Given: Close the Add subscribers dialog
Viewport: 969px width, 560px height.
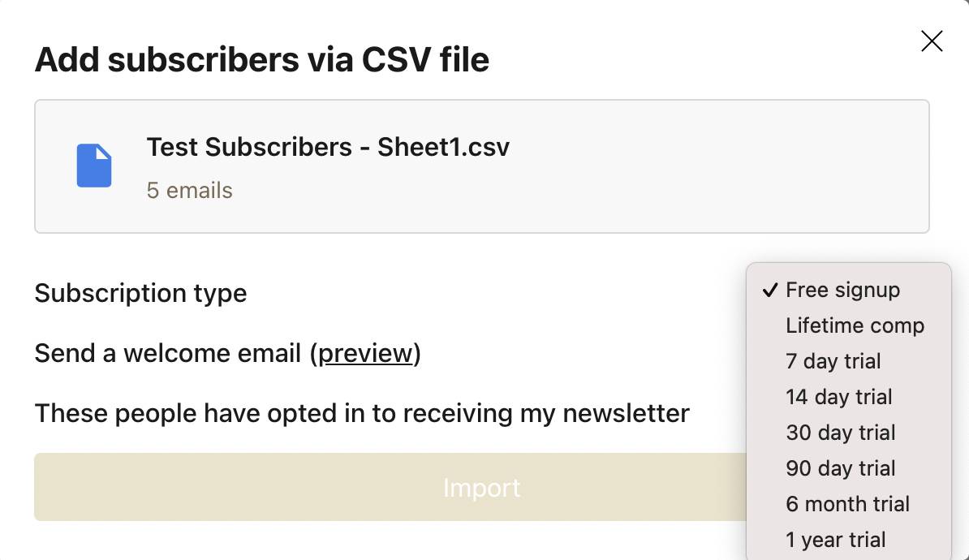Looking at the screenshot, I should pos(932,41).
